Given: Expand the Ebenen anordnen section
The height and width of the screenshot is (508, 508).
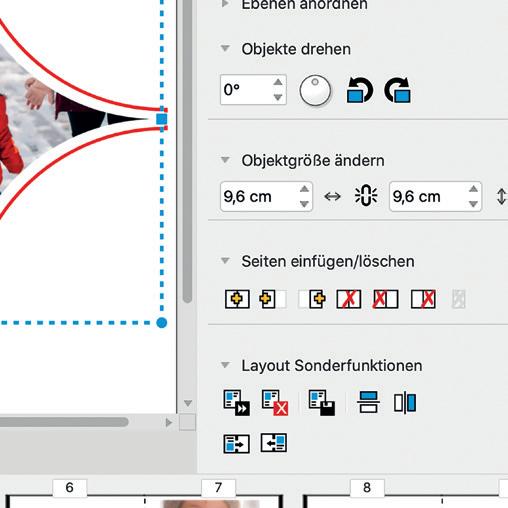Looking at the screenshot, I should tap(225, 4).
